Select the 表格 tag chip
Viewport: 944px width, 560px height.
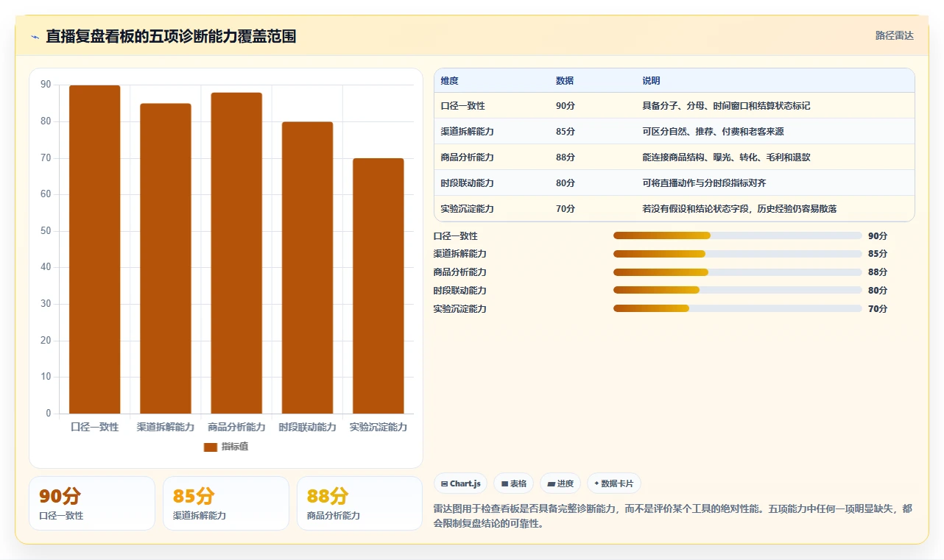pos(513,483)
